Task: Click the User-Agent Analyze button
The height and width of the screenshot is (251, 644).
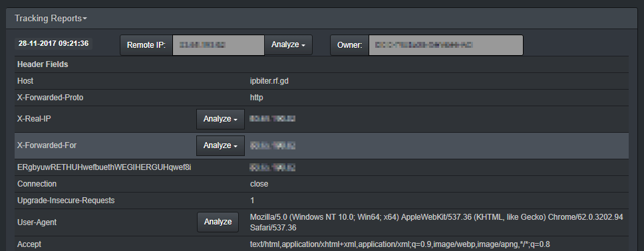Action: 218,222
